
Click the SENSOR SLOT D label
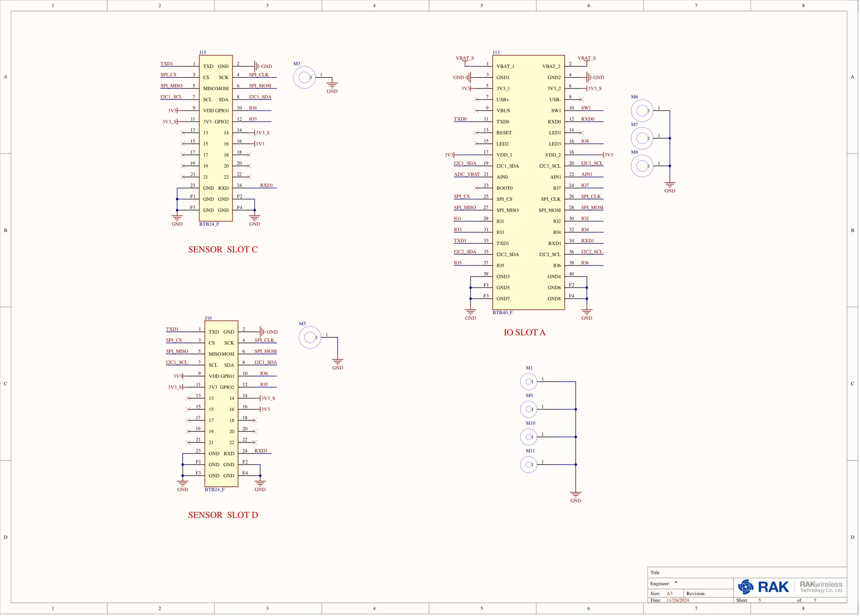click(223, 515)
